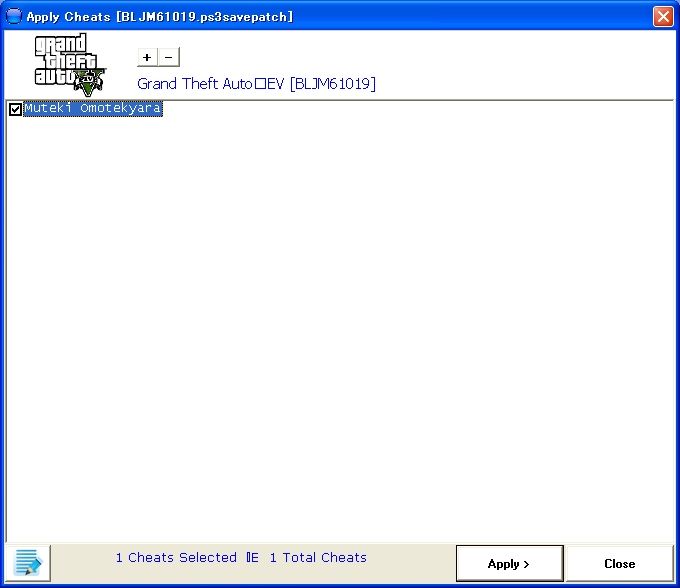Click the Grand Theft Auto V logo image
Screen dimensions: 680x588
pyautogui.click(x=70, y=65)
